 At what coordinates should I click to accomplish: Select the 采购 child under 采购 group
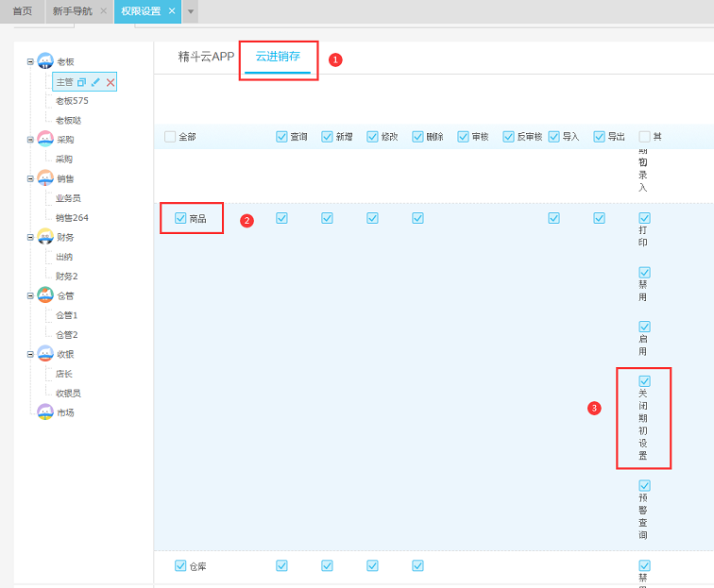(64, 159)
